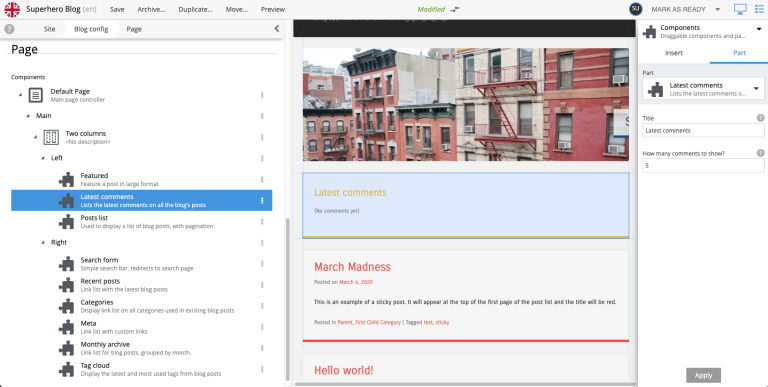Open the Default Page row kebab menu
The height and width of the screenshot is (387, 768).
click(x=262, y=95)
